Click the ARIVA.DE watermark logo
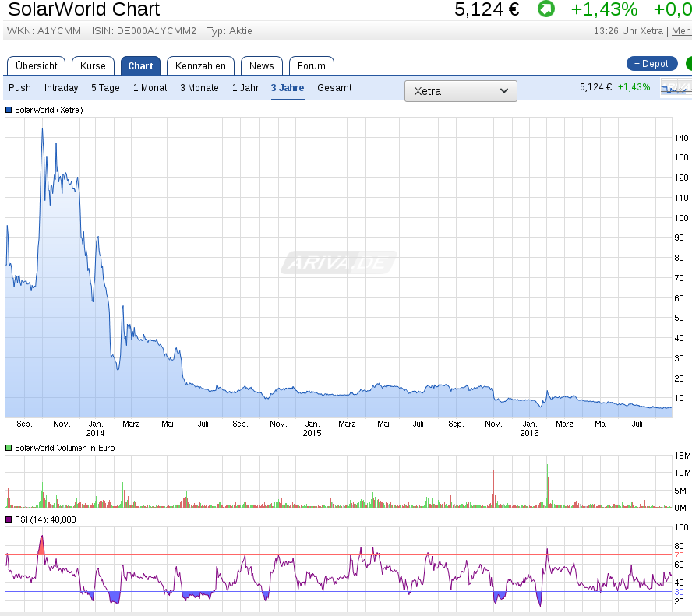The width and height of the screenshot is (692, 616). (x=338, y=262)
